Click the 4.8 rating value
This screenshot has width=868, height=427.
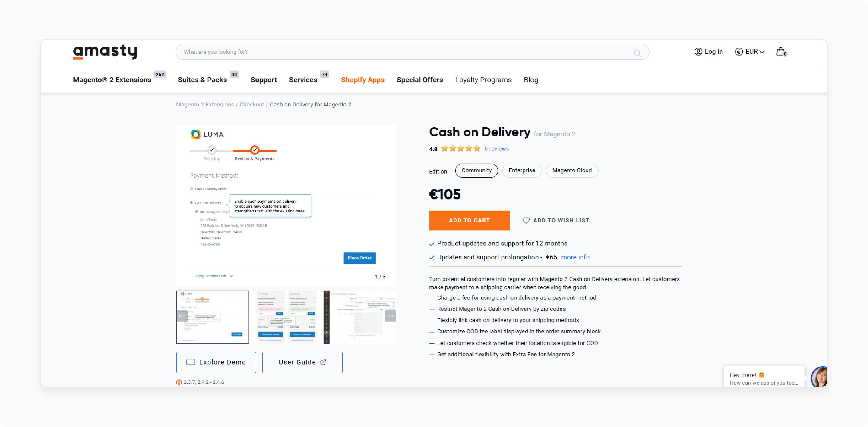coord(433,149)
